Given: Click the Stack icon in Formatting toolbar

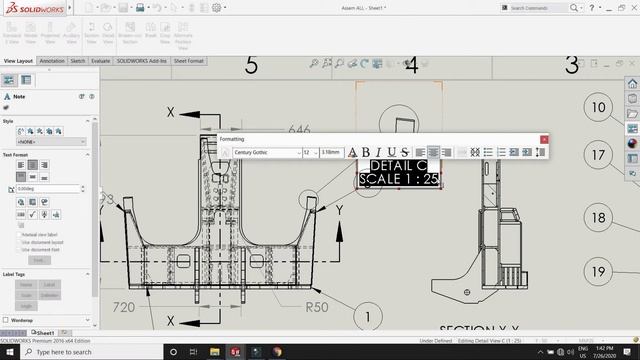Looking at the screenshot, I should tap(475, 152).
